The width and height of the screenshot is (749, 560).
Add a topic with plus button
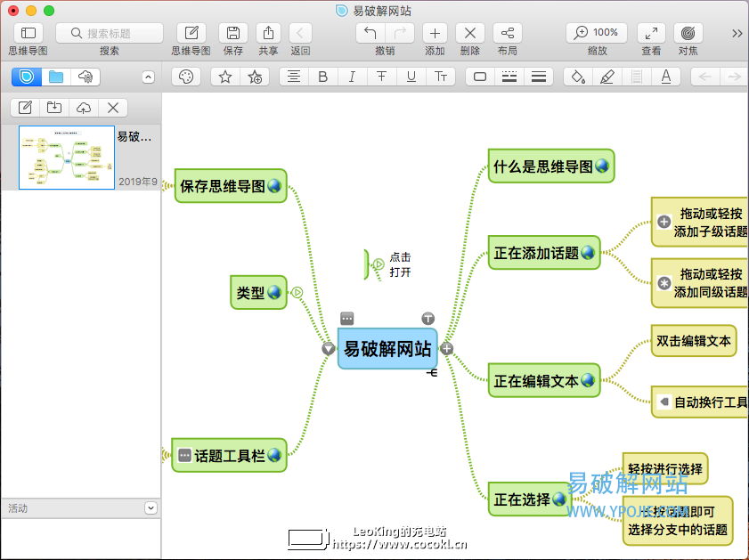tap(435, 33)
